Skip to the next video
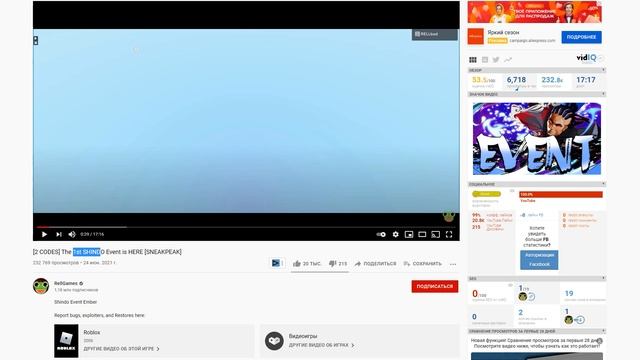The image size is (640, 360). (59, 234)
